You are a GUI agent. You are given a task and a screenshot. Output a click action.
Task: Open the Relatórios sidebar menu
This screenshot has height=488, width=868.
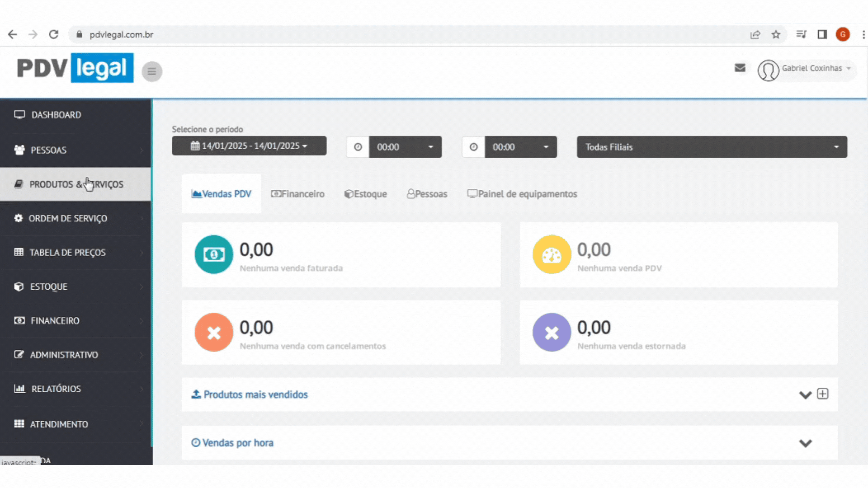(56, 389)
